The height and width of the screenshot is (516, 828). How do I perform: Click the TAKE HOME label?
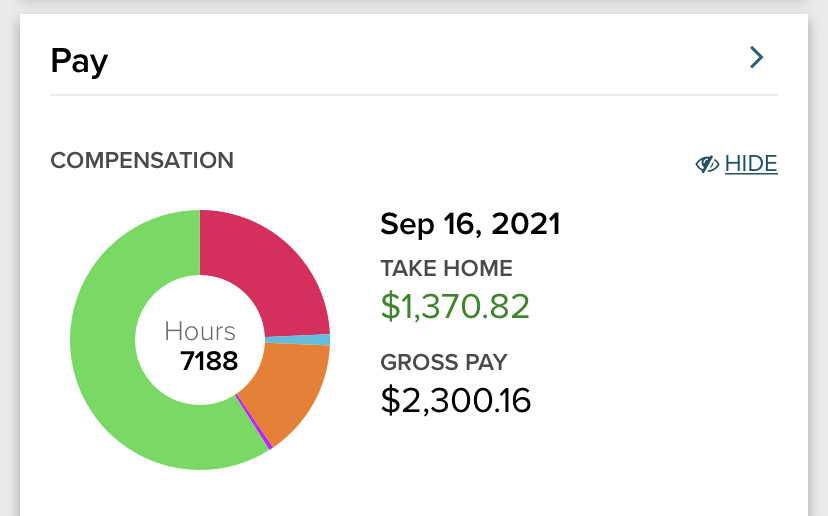tap(446, 268)
